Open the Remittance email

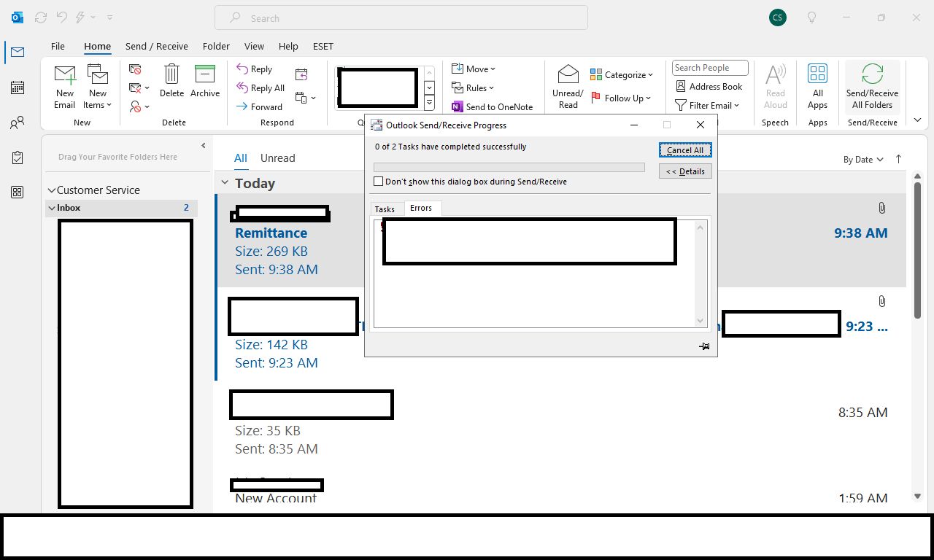(x=562, y=241)
